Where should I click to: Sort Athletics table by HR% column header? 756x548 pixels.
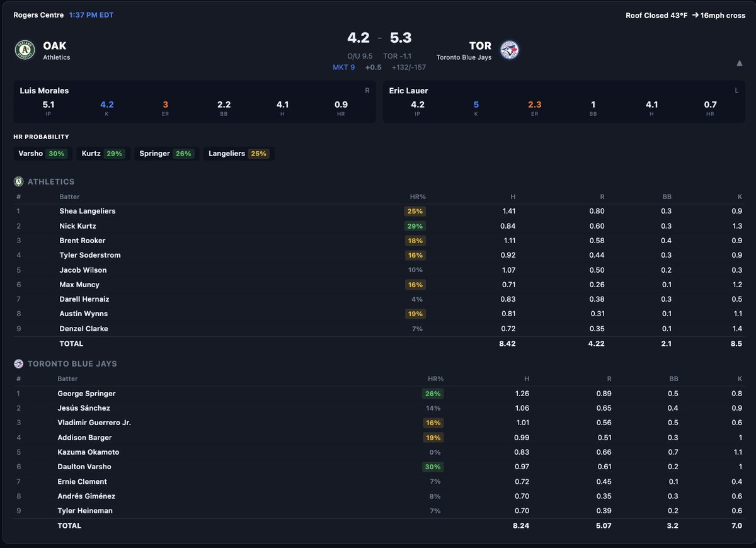[x=416, y=197]
